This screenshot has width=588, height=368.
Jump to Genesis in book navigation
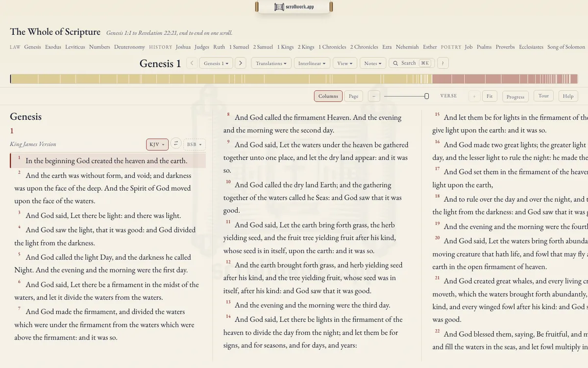[33, 47]
